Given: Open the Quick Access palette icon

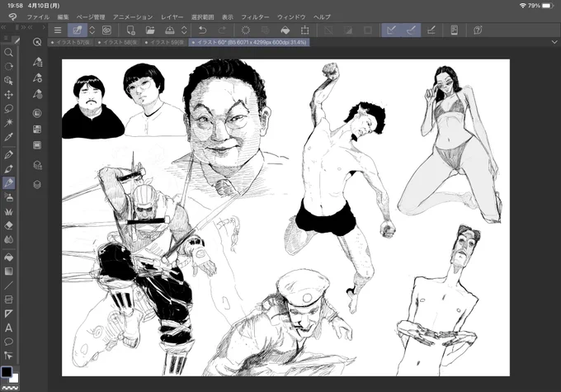Looking at the screenshot, I should click(x=37, y=42).
